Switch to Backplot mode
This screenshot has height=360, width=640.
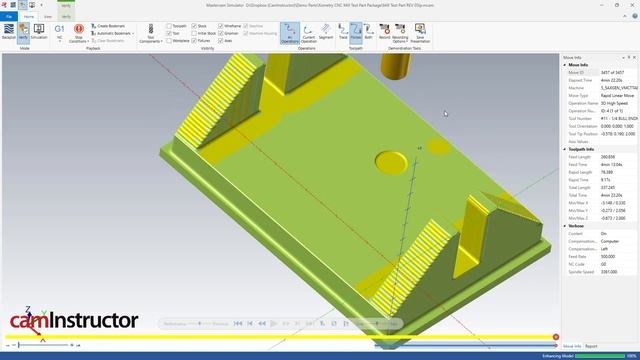[9, 32]
